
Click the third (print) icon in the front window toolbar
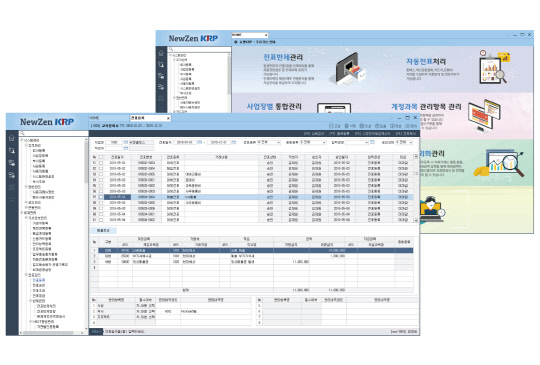pos(362,126)
